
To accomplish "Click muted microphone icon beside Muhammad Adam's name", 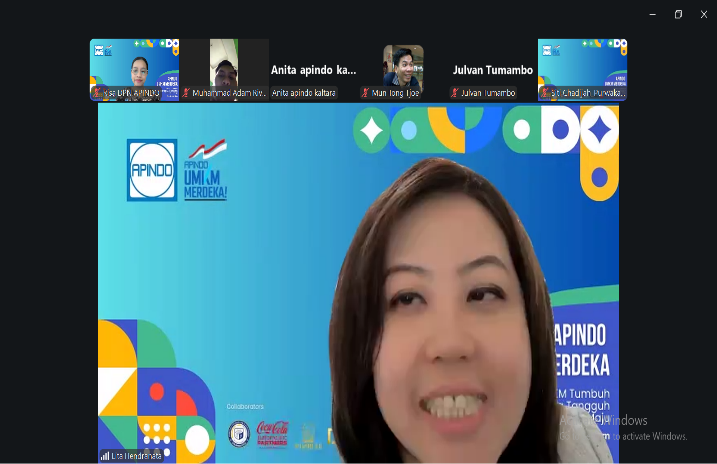I will [186, 93].
